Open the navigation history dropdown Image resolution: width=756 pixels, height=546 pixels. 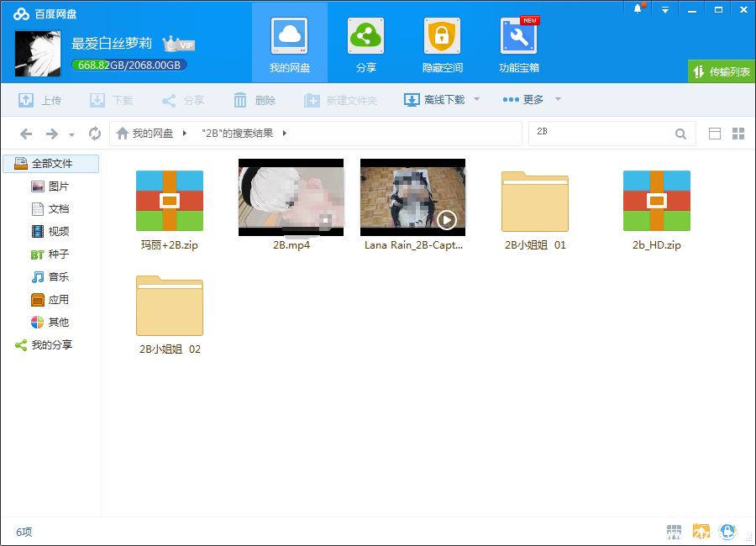pyautogui.click(x=72, y=135)
